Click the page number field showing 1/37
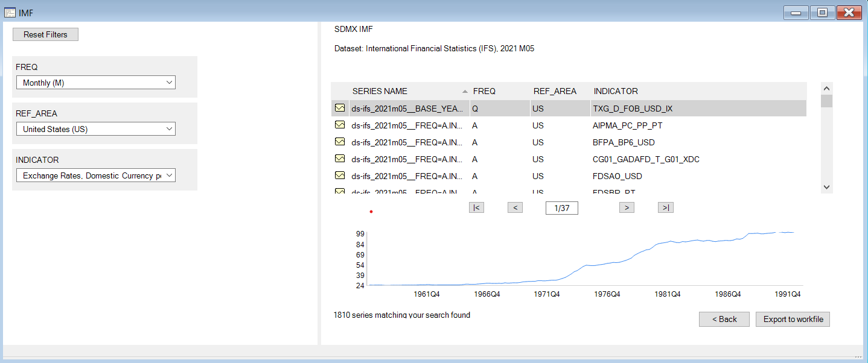Viewport: 868px width, 363px height. [561, 208]
